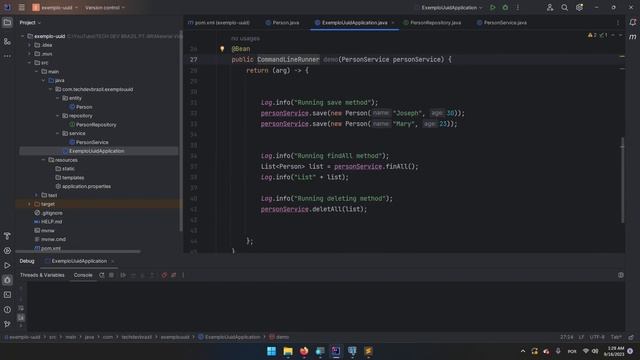Select HELP.md in project tree
This screenshot has height=360, width=640.
48,222
